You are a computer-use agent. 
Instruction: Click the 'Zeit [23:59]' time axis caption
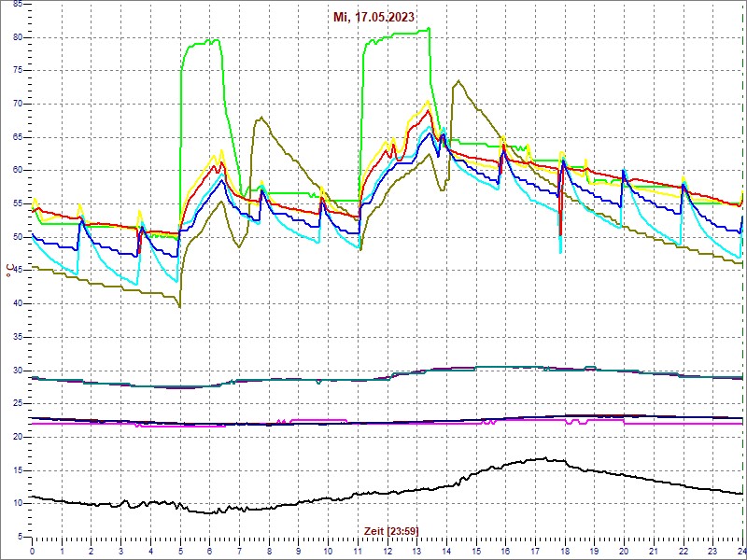[391, 530]
